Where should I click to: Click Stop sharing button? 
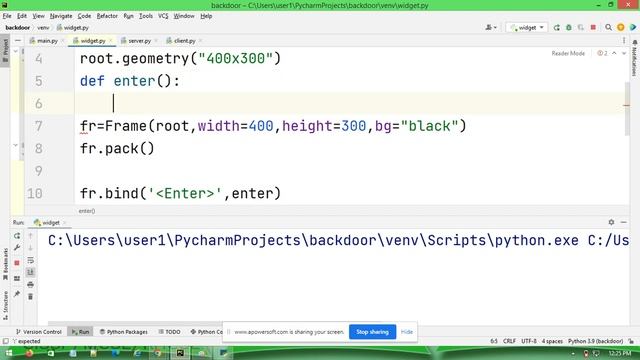pos(372,332)
